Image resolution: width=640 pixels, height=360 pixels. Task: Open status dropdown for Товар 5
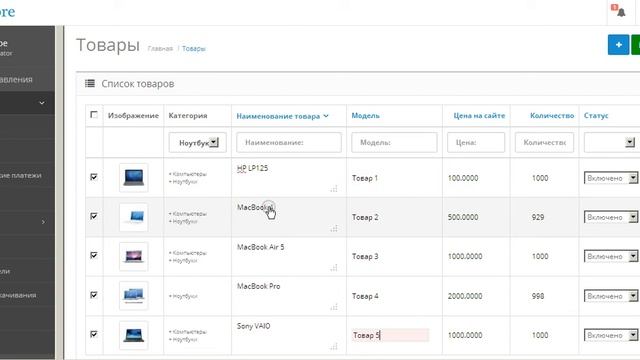[x=611, y=335]
